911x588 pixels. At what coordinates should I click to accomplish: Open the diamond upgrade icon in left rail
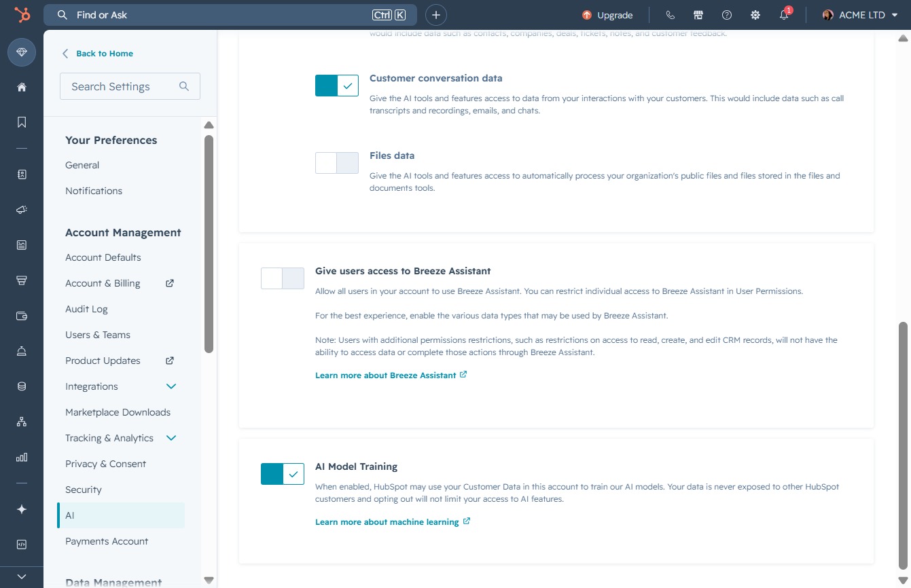coord(22,52)
